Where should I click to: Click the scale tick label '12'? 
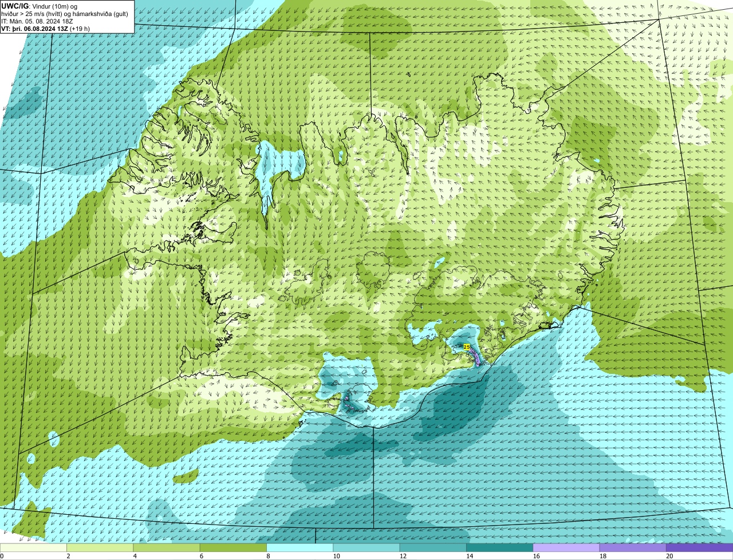point(403,556)
